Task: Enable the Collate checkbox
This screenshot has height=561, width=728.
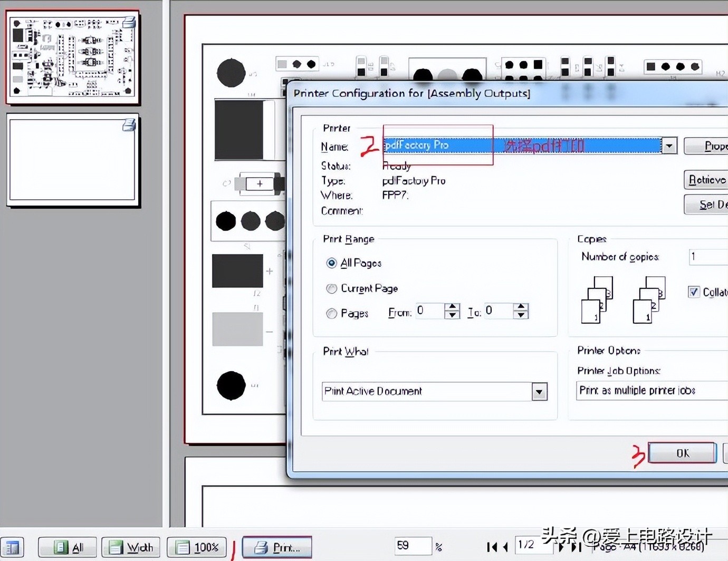Action: pyautogui.click(x=693, y=292)
